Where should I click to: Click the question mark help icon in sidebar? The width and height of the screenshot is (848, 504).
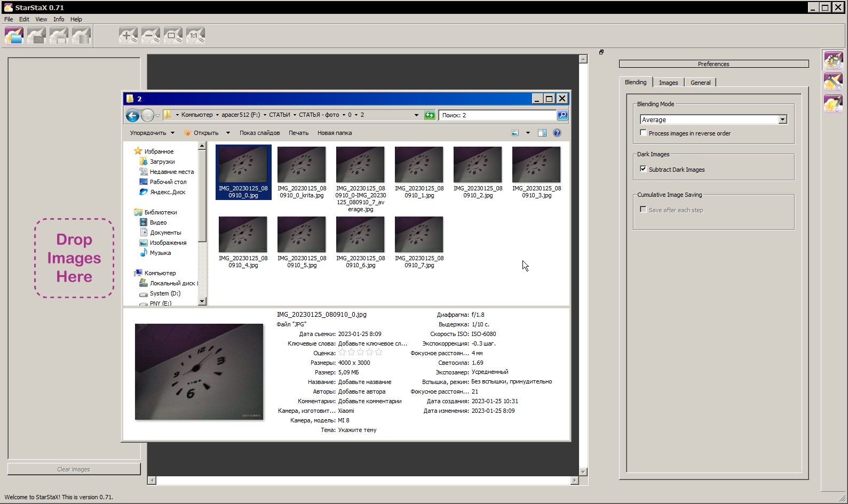[833, 103]
